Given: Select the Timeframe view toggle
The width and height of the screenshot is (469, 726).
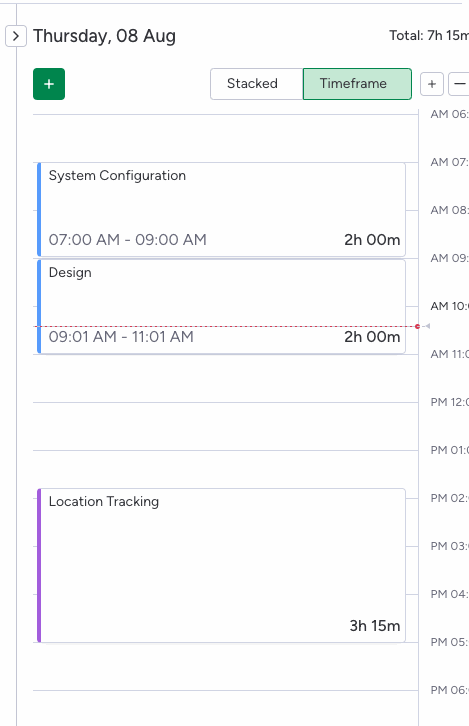Looking at the screenshot, I should click(x=357, y=84).
